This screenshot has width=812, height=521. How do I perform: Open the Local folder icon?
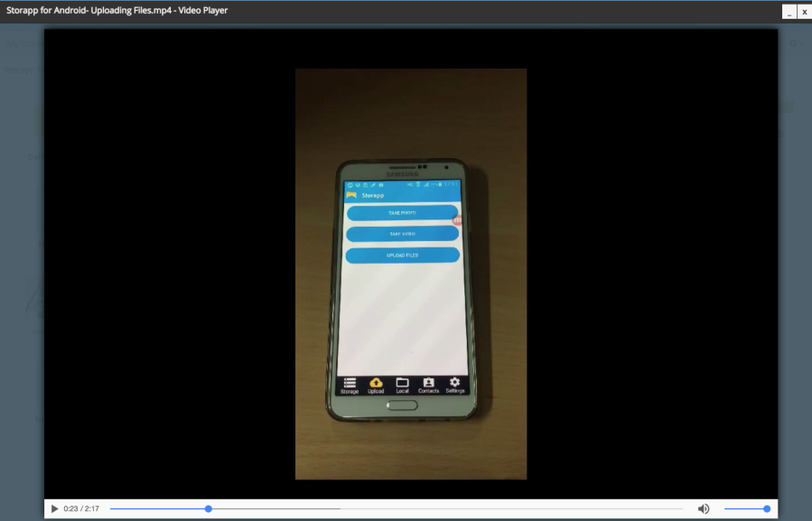click(x=402, y=383)
